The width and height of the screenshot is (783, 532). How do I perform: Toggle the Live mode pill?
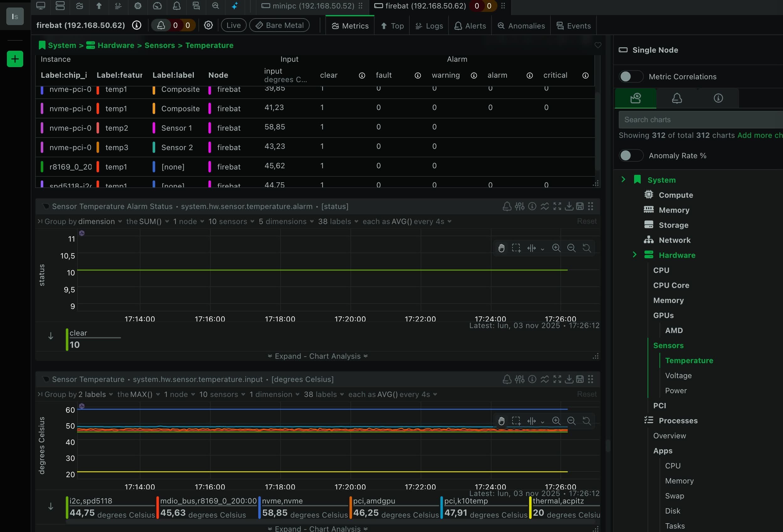[x=234, y=25]
